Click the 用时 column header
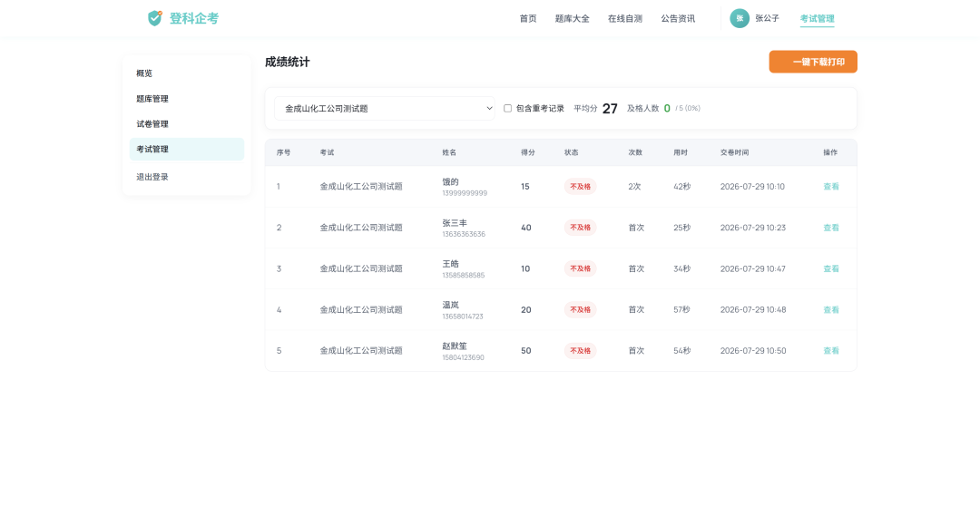 click(680, 152)
